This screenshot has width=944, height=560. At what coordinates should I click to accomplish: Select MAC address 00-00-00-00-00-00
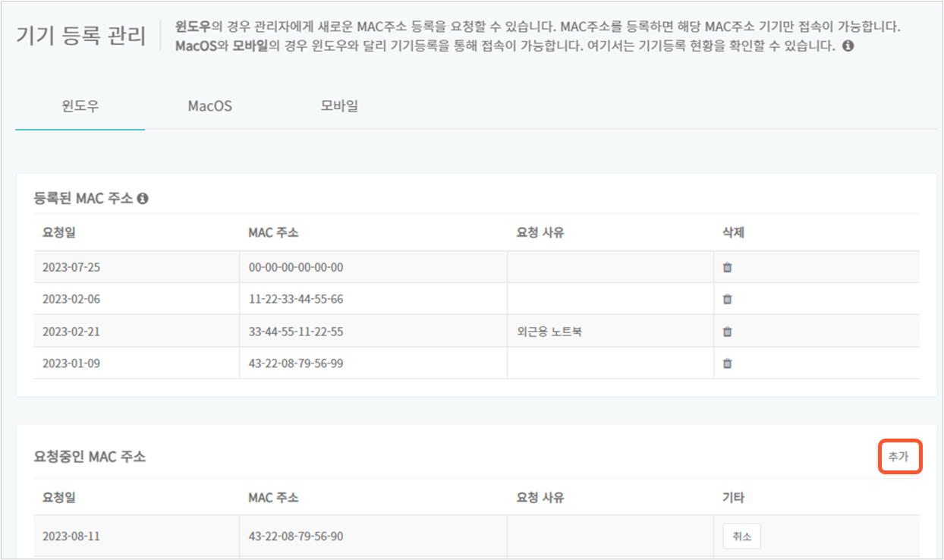[296, 267]
